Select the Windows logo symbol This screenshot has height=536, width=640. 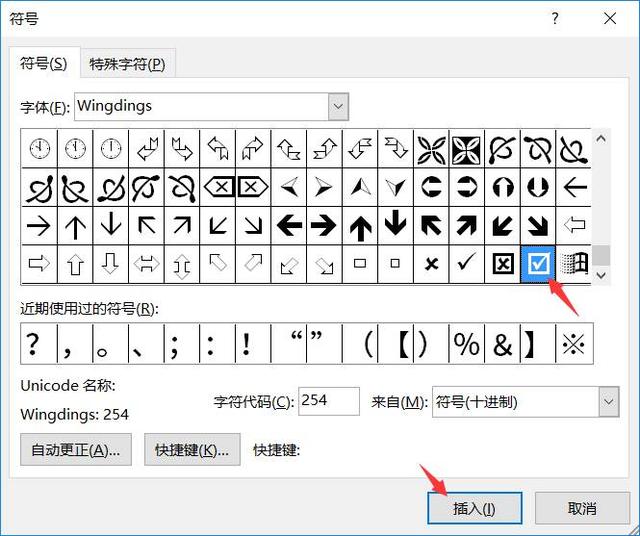(x=573, y=264)
